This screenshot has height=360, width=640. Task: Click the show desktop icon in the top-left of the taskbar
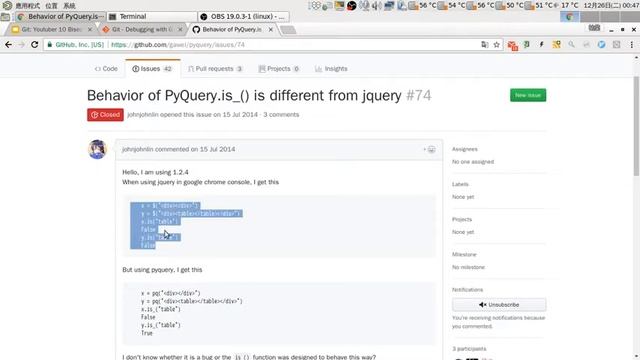pos(5,17)
